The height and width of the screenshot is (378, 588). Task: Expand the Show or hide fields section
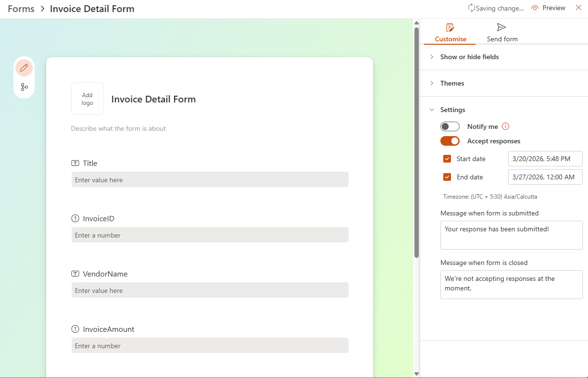tap(469, 57)
